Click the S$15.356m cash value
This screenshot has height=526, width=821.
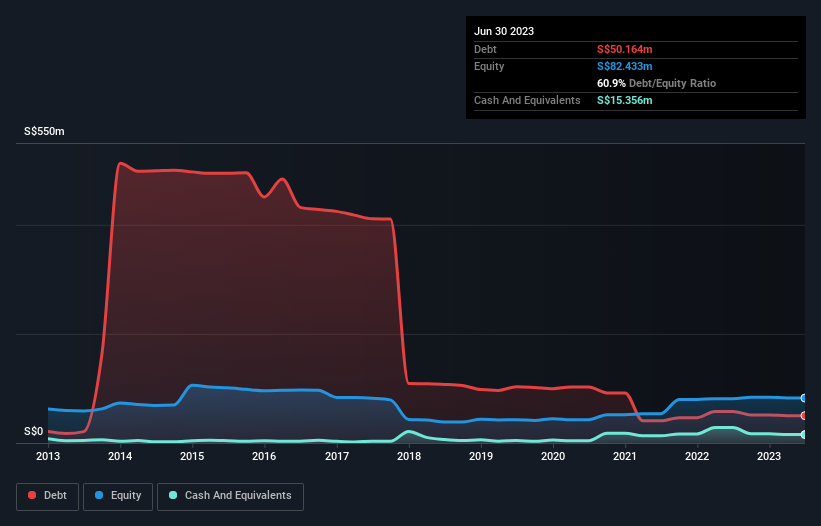click(x=625, y=100)
